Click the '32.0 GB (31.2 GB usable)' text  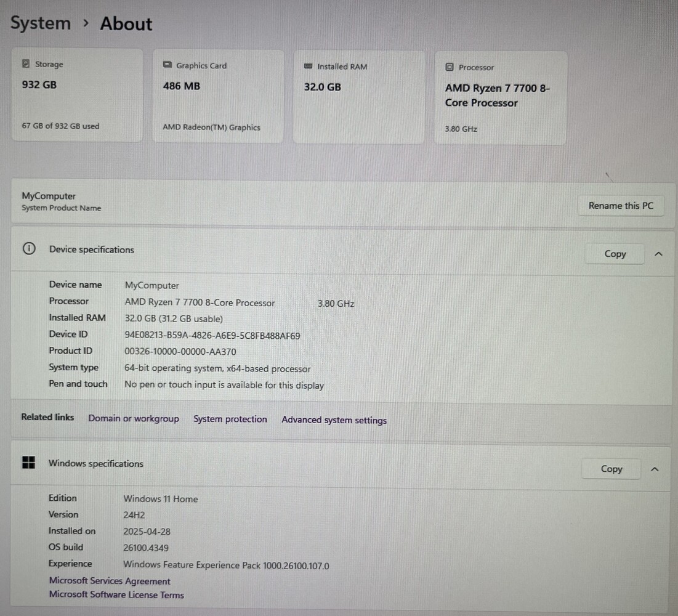174,319
